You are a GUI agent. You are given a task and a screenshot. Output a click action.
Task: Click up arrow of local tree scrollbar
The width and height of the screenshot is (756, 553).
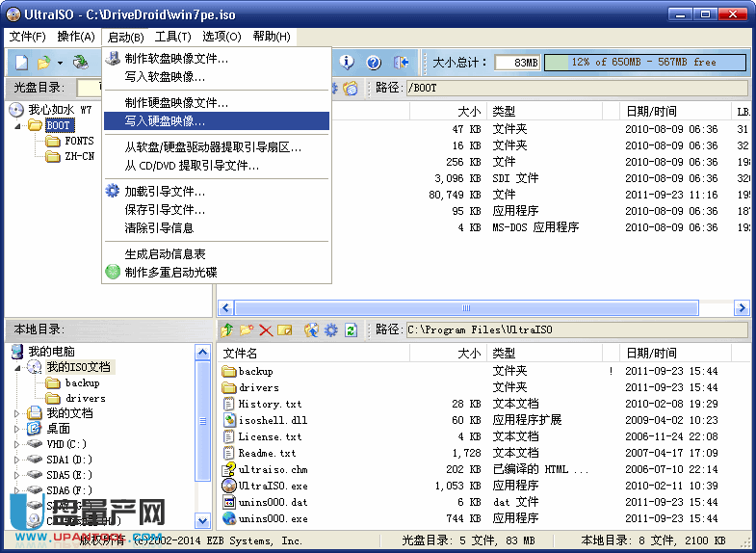click(203, 353)
